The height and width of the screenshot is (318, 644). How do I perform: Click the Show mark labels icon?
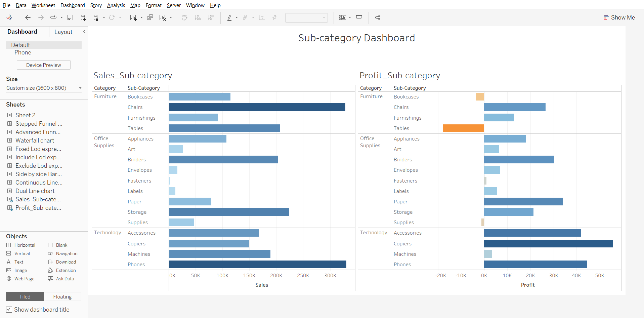[x=262, y=17]
